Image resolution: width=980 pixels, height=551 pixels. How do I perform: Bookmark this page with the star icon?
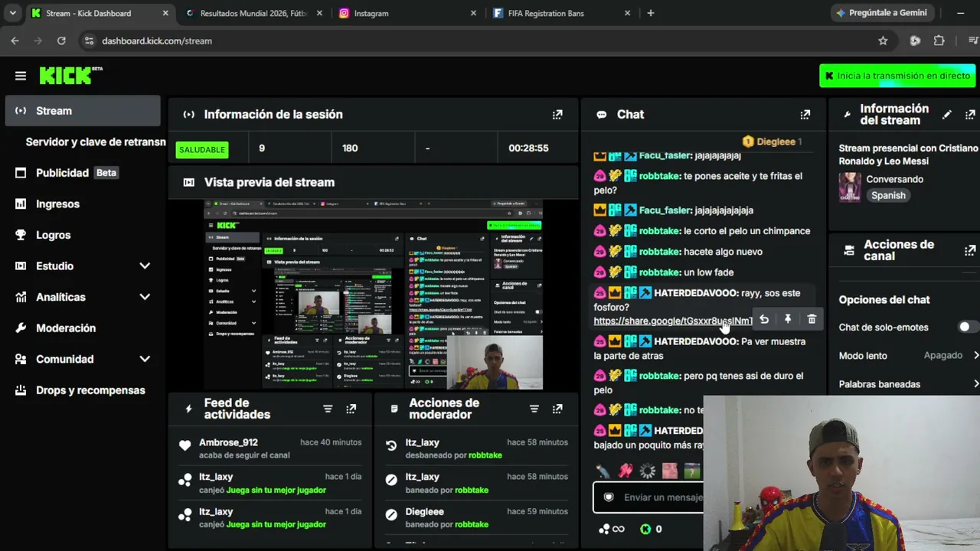click(883, 41)
